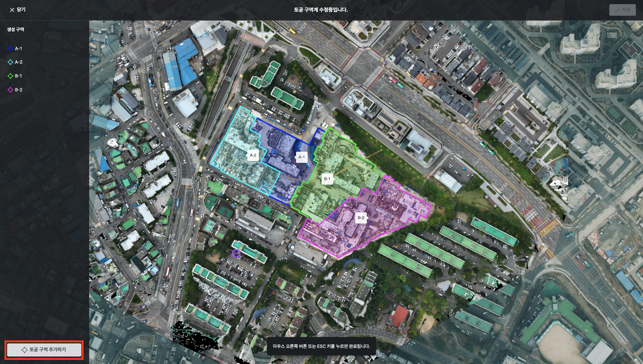Click the 닫기 text to close editing
Screen dimensions: 643x364
21,10
